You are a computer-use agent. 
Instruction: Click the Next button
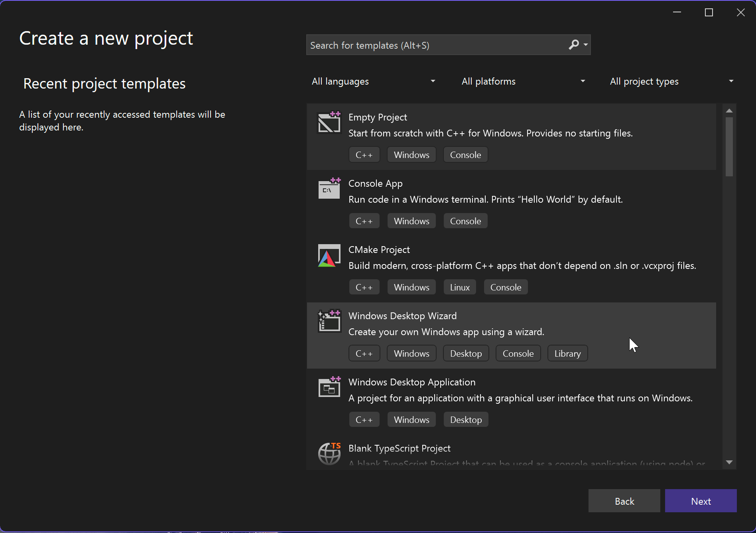[x=701, y=501]
